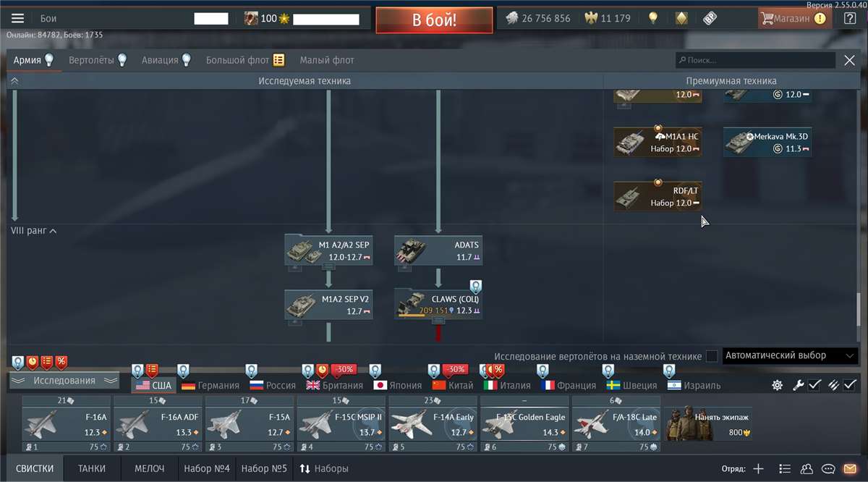Switch to the Армия tab
The height and width of the screenshot is (482, 868).
pos(33,60)
